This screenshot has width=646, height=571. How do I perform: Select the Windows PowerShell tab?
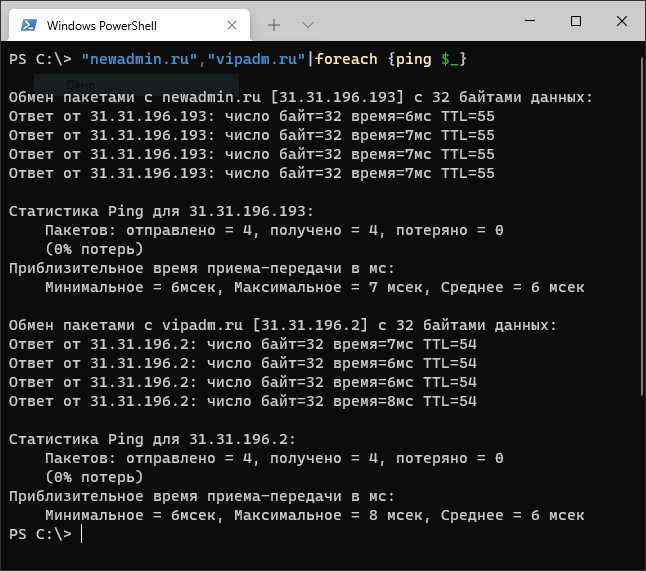[129, 25]
